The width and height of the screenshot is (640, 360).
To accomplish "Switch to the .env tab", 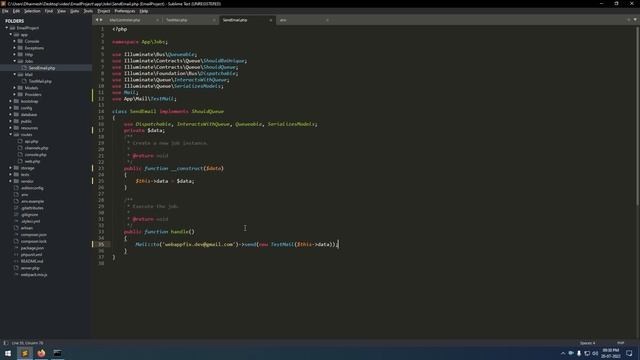I will tap(283, 20).
